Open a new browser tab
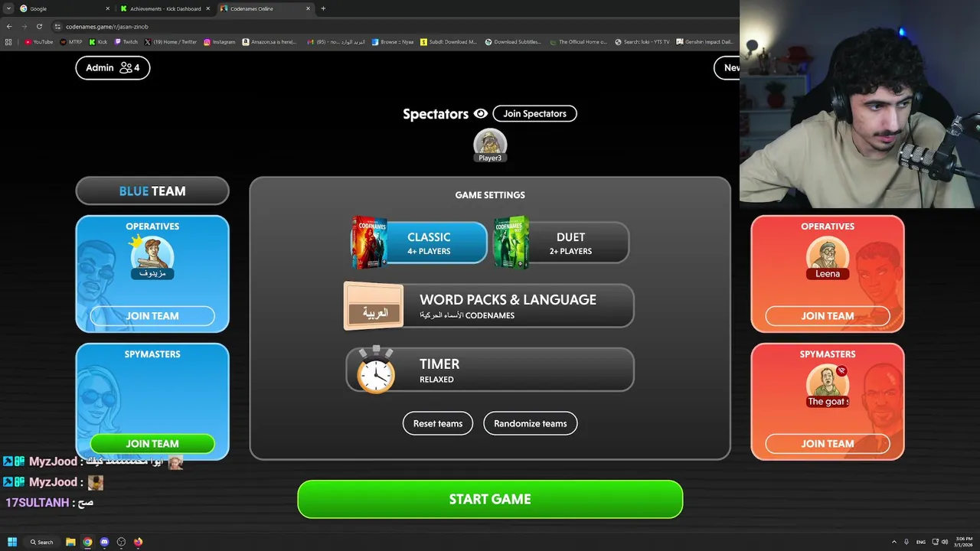 (x=323, y=8)
